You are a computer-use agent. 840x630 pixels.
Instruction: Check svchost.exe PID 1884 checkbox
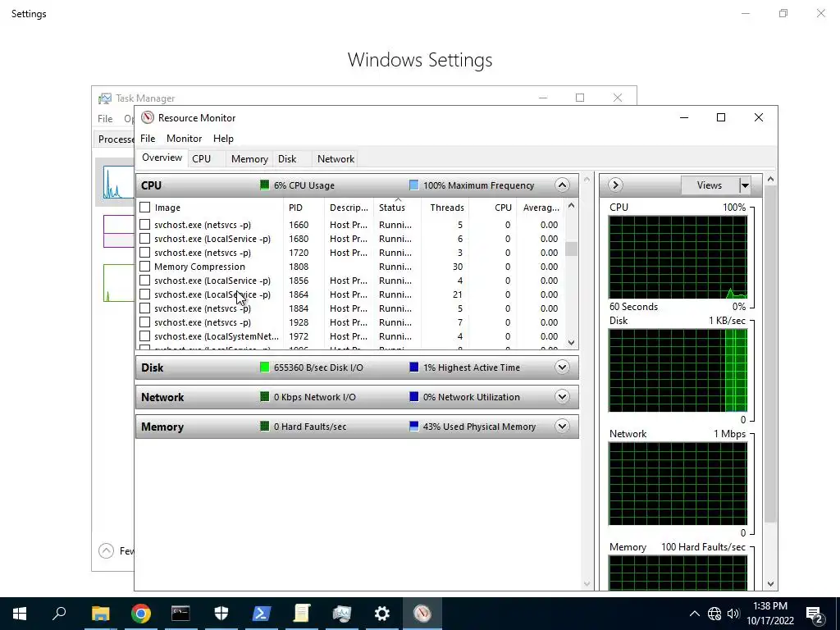coord(144,308)
